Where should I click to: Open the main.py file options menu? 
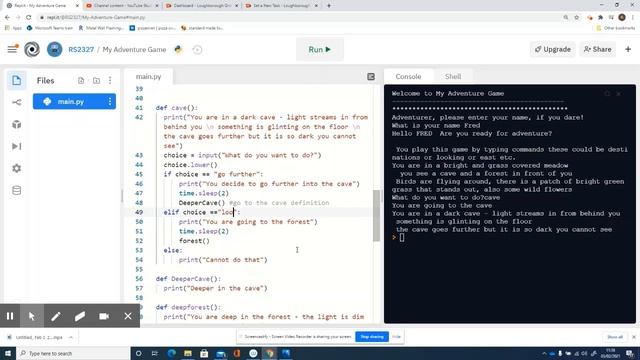click(x=109, y=102)
